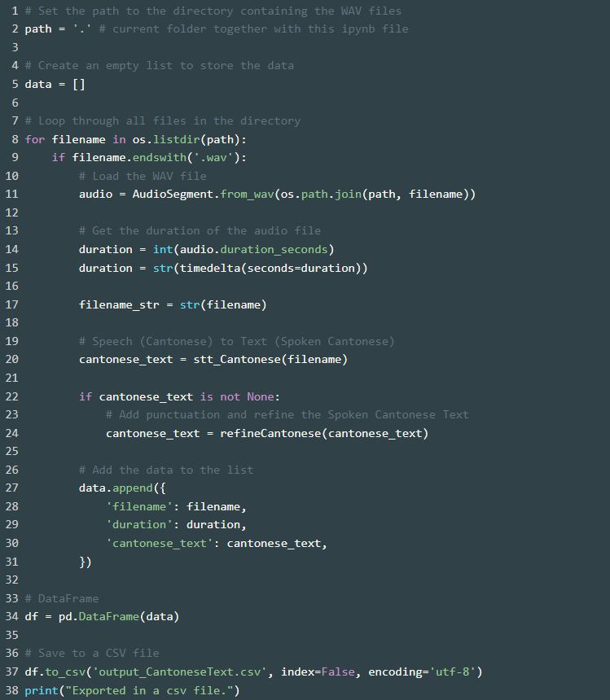Image resolution: width=610 pixels, height=700 pixels.
Task: Click "from_wav" method on line 11
Action: (x=247, y=195)
